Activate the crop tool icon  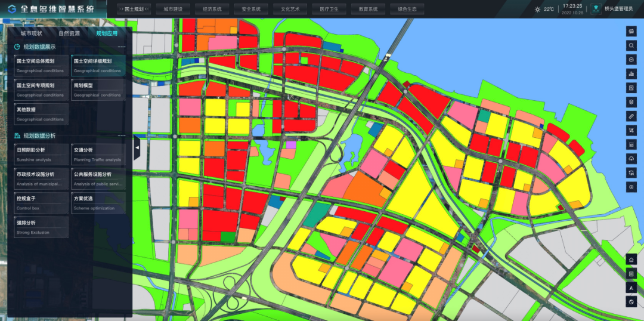point(631,130)
